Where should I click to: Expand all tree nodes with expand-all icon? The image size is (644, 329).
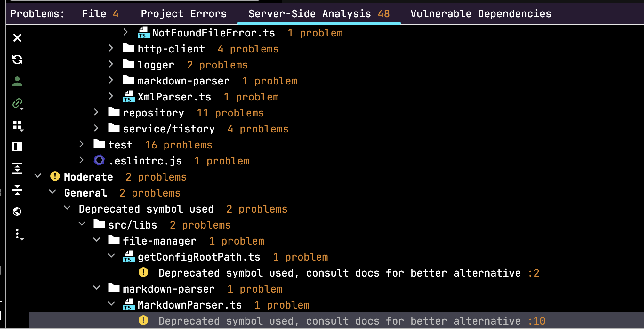click(x=17, y=169)
